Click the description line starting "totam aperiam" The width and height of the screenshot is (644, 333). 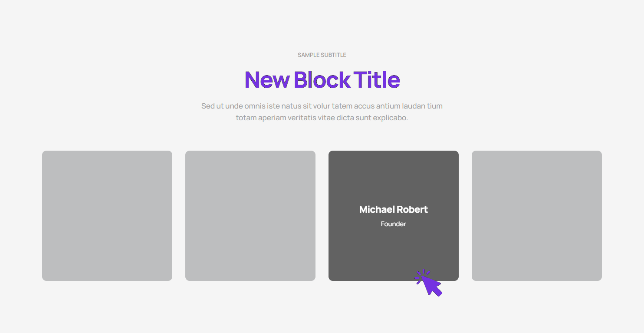pyautogui.click(x=322, y=118)
